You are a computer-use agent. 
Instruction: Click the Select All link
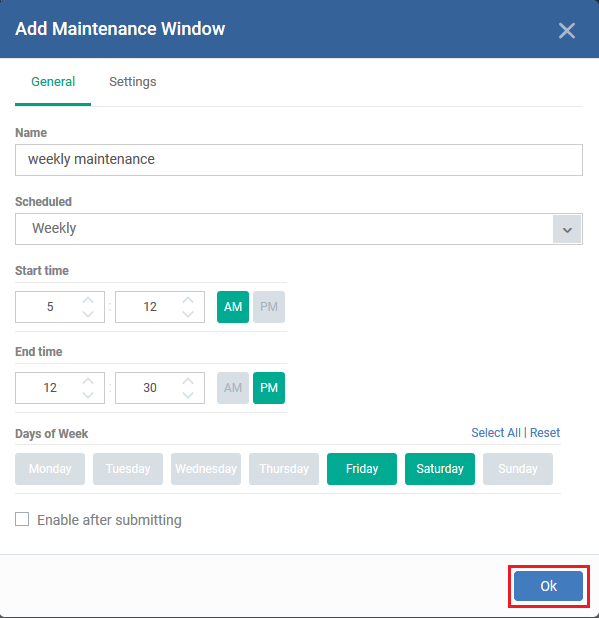tap(496, 433)
